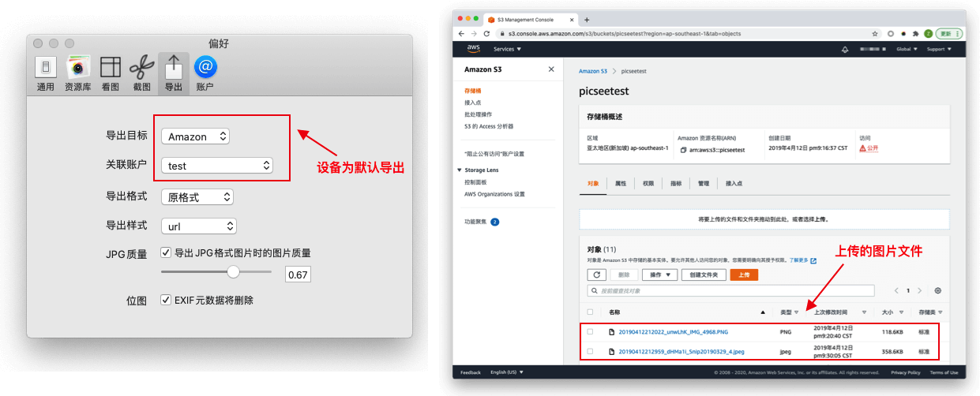Open the 导出格式 原格式 dropdown
Screen dimensions: 980x396
coord(197,196)
